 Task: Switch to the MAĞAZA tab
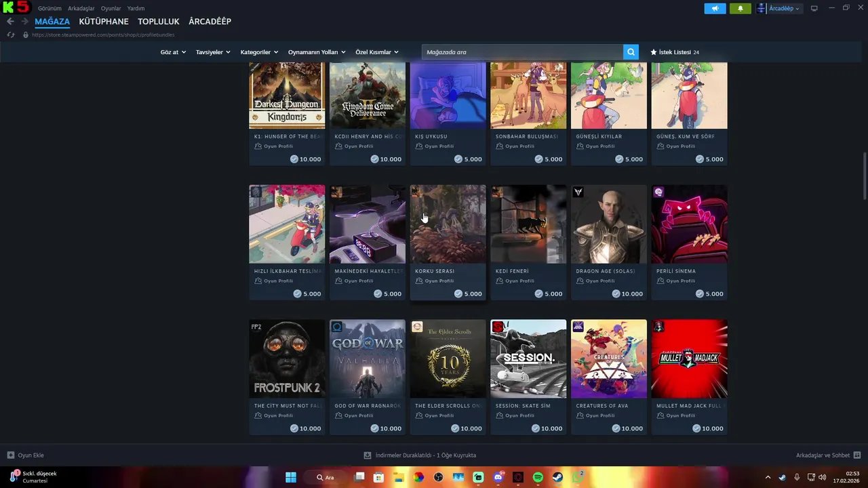52,22
